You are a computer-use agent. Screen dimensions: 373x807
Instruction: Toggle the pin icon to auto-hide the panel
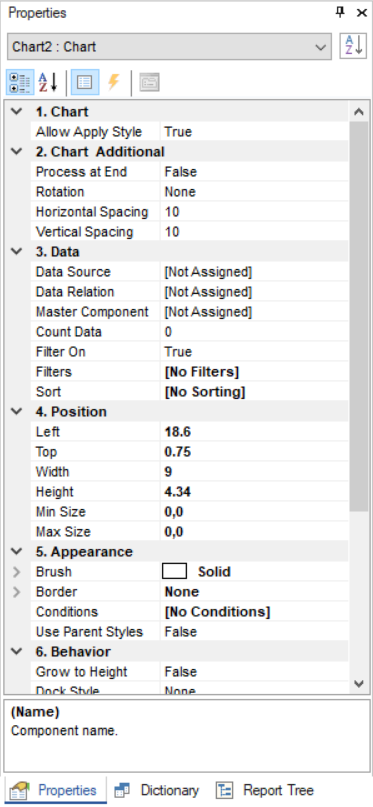340,13
